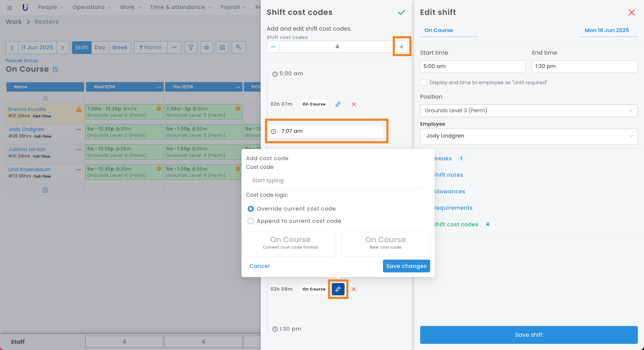644x350 pixels.
Task: Delete the 02h 09m cost code segment
Action: pos(354,289)
